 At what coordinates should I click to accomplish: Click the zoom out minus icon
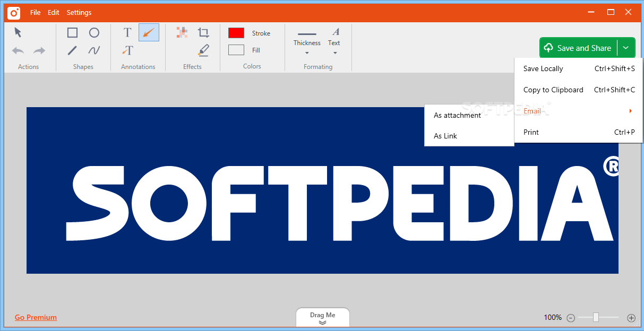click(x=571, y=318)
